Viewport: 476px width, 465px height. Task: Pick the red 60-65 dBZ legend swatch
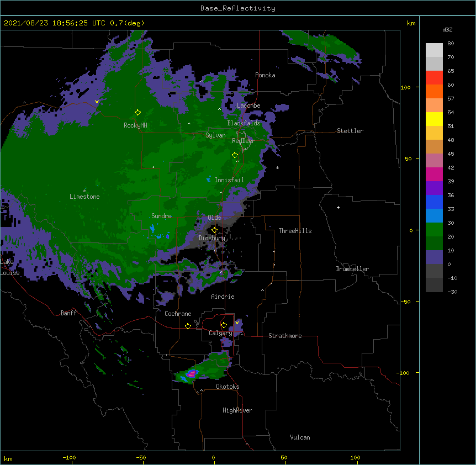pos(434,78)
